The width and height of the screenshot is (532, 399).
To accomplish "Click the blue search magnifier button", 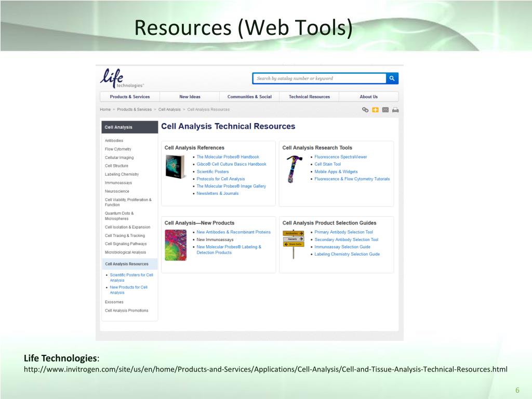I will (x=392, y=78).
